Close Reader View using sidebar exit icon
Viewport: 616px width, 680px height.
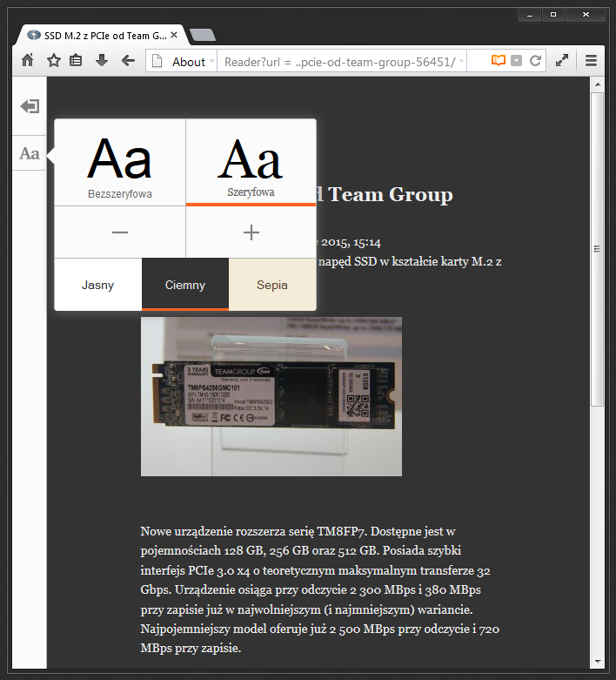click(x=30, y=106)
